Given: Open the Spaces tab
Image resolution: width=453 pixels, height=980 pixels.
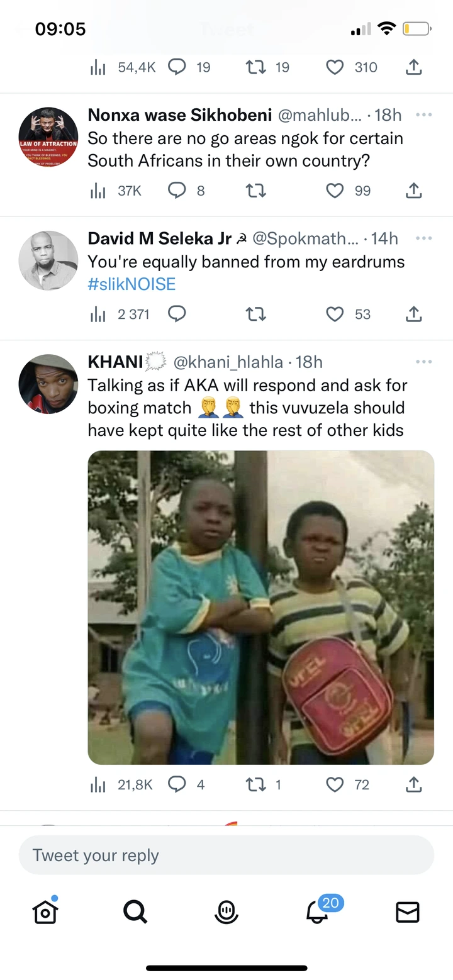Looking at the screenshot, I should click(226, 911).
